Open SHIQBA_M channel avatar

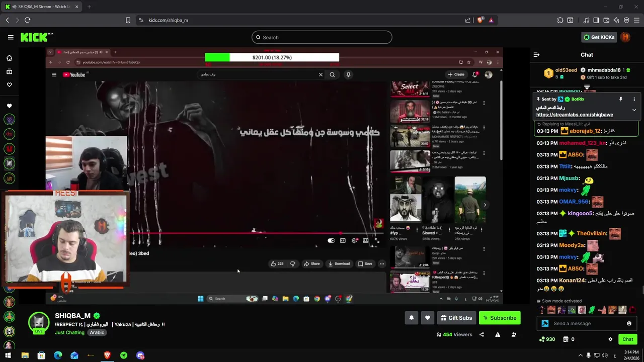point(38,323)
